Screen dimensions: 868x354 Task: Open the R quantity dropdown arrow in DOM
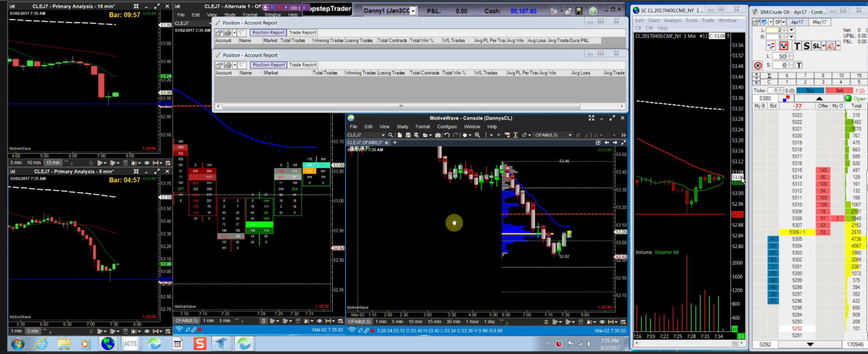(x=792, y=37)
